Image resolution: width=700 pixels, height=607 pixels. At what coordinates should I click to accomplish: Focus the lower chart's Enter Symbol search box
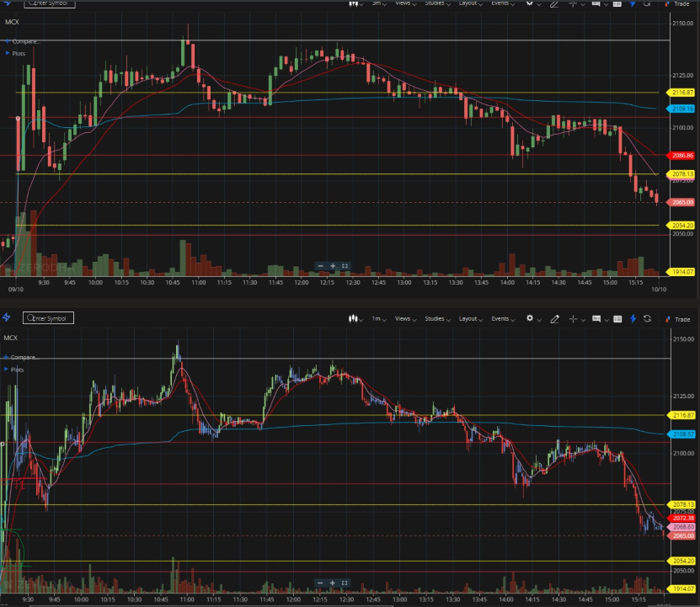48,318
